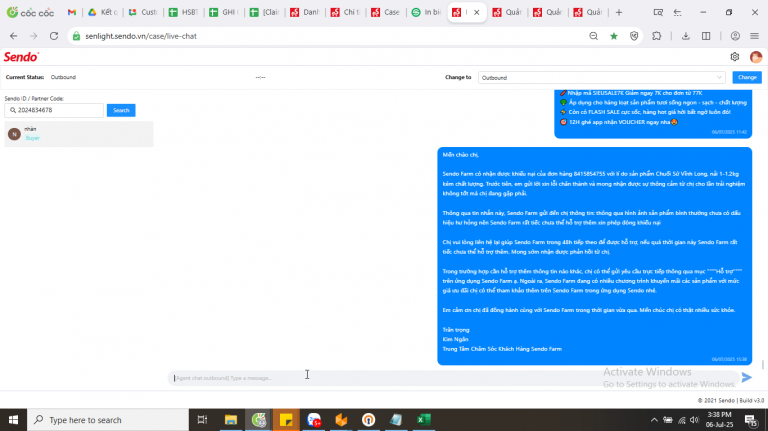This screenshot has height=431, width=768.
Task: Open a new browser tab
Action: click(x=619, y=12)
